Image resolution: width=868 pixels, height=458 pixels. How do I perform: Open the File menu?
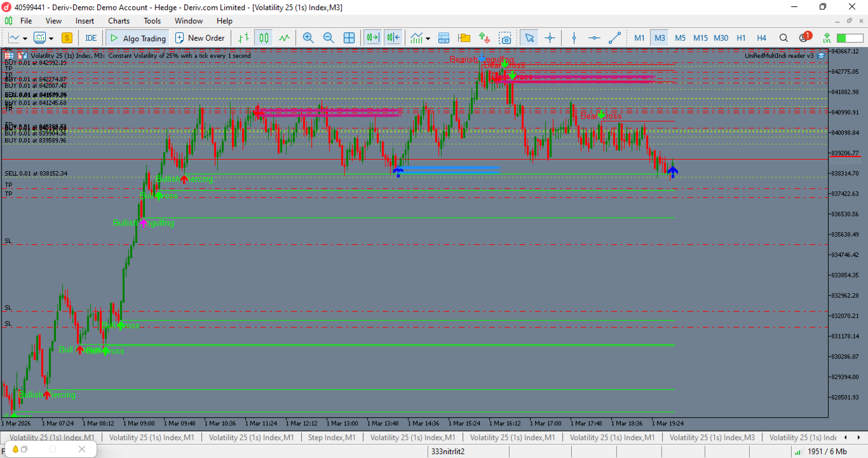pyautogui.click(x=26, y=21)
